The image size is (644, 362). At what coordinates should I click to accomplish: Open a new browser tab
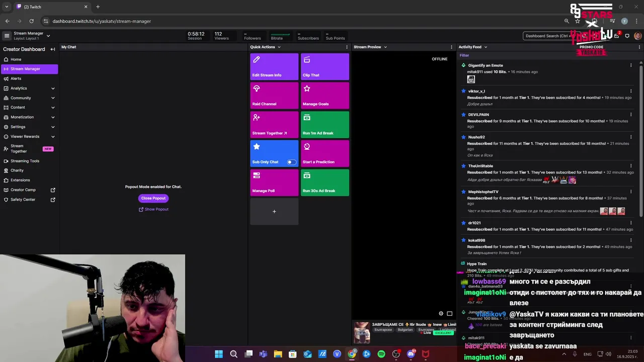pos(98,7)
